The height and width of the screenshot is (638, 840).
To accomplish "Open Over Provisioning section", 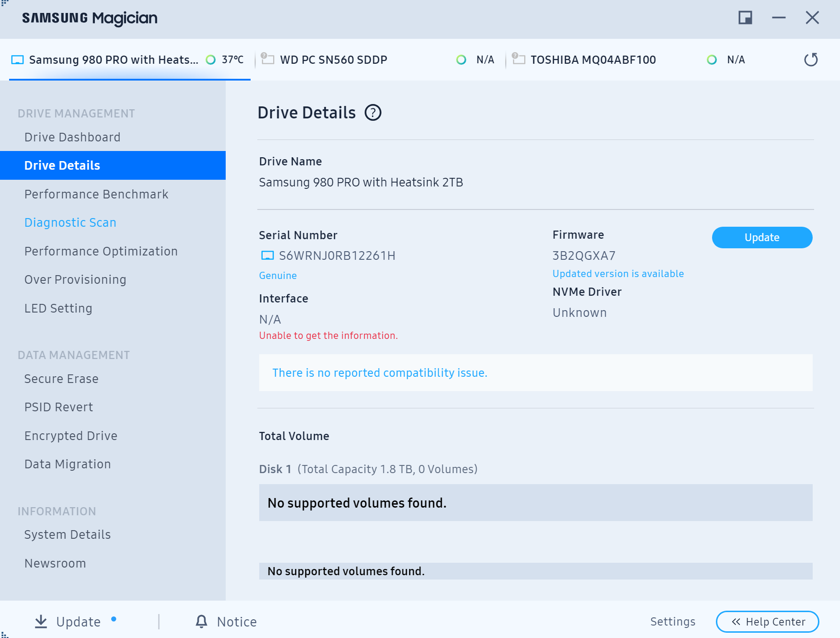I will tap(113, 279).
